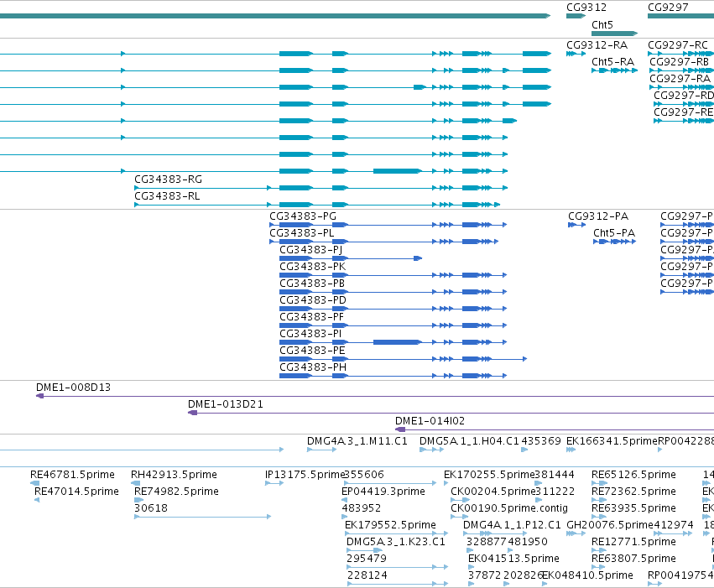Screen dimensions: 714x588
Task: Click the 30618 EST alignment line
Action: [203, 517]
